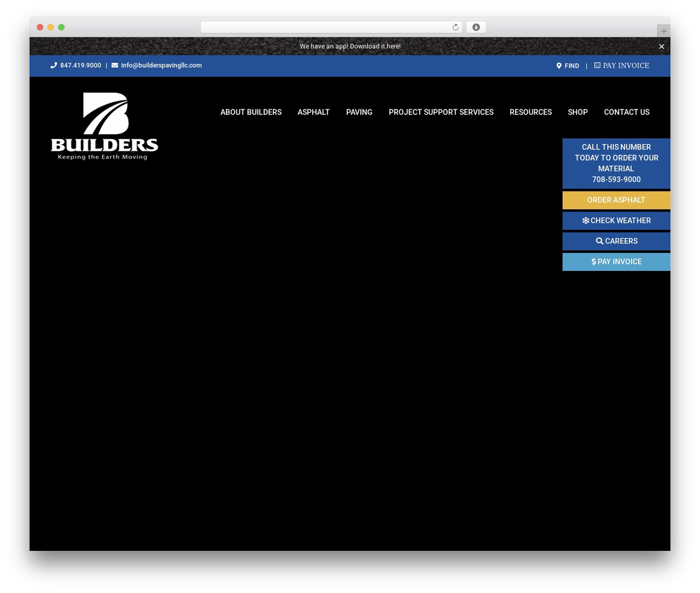This screenshot has height=593, width=700.
Task: Click the envelope icon before the email address
Action: [115, 65]
